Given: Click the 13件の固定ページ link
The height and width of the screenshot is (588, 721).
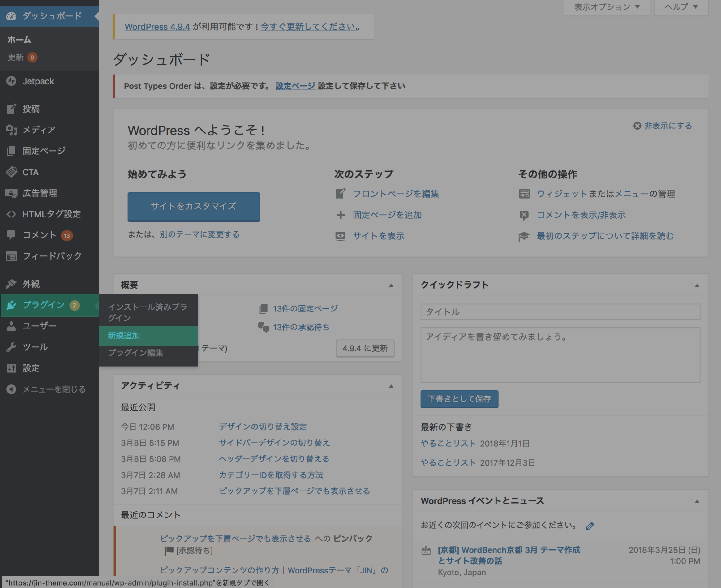Looking at the screenshot, I should coord(305,309).
